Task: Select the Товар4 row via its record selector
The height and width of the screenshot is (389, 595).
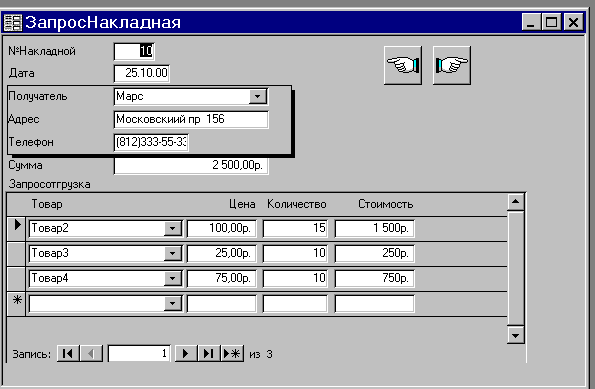Action: pos(16,279)
